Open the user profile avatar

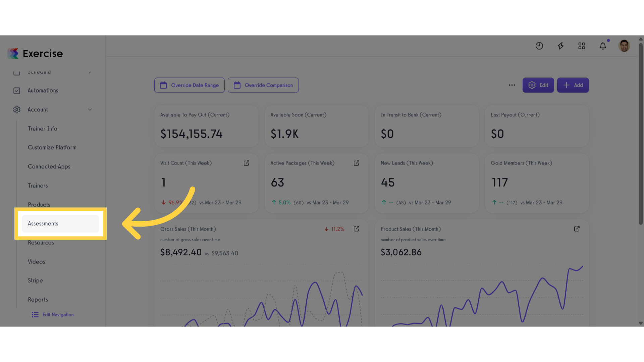624,46
